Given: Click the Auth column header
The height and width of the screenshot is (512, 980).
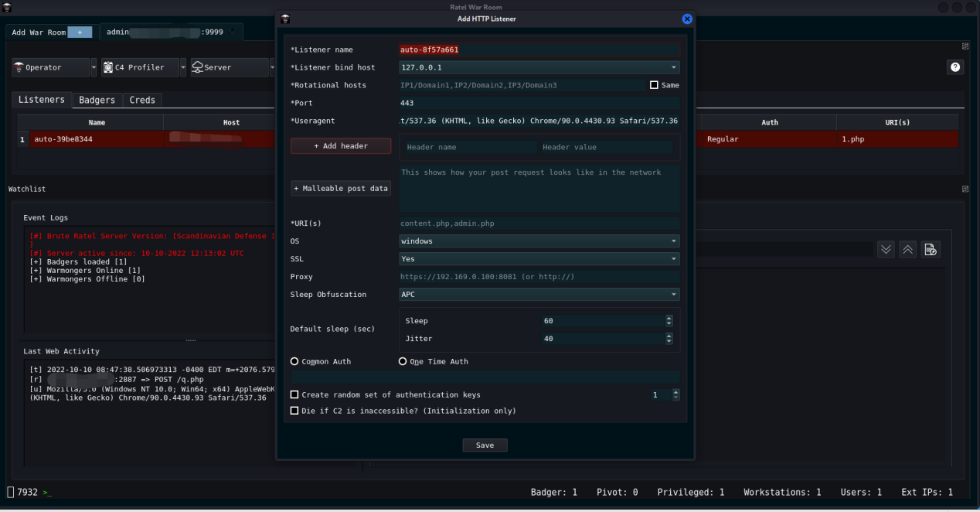Looking at the screenshot, I should point(770,122).
